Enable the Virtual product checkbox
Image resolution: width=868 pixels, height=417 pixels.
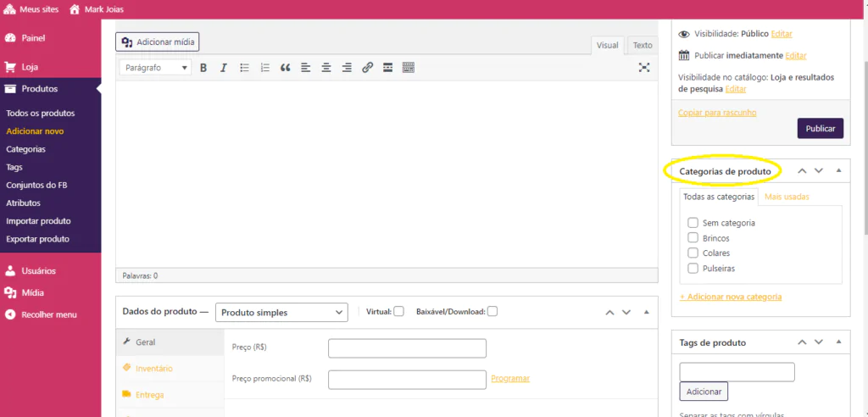click(398, 311)
